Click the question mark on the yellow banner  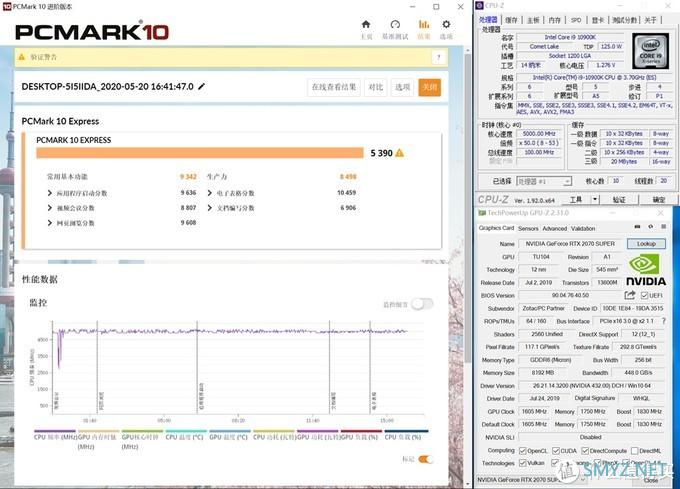click(x=438, y=57)
